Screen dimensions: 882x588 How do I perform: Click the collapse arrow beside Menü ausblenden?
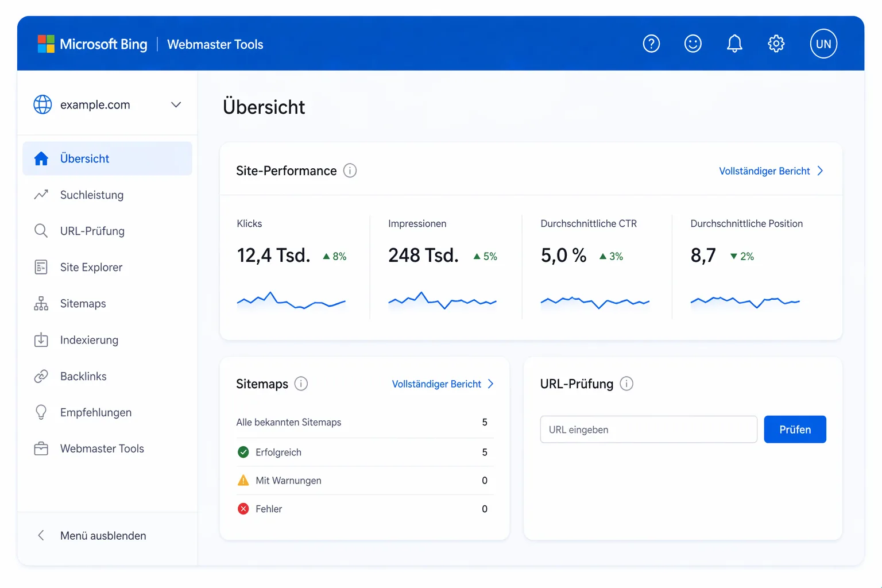click(41, 535)
